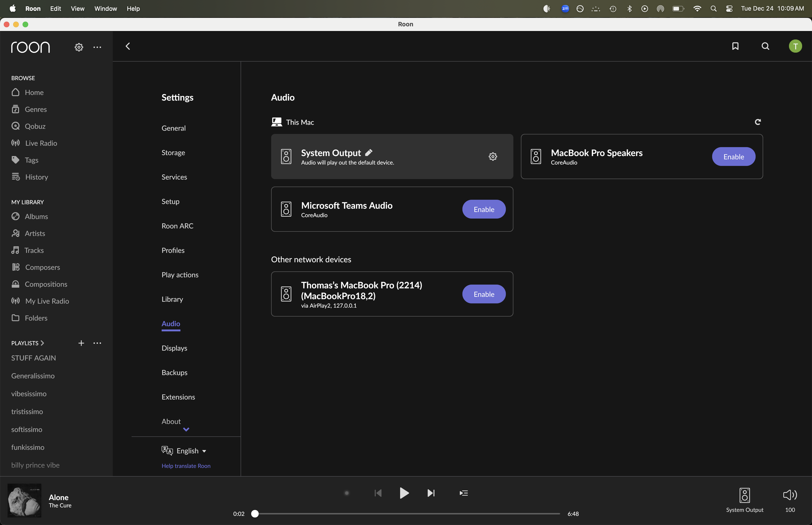Expand the Playlists section chevron
Image resolution: width=812 pixels, height=525 pixels.
point(42,343)
